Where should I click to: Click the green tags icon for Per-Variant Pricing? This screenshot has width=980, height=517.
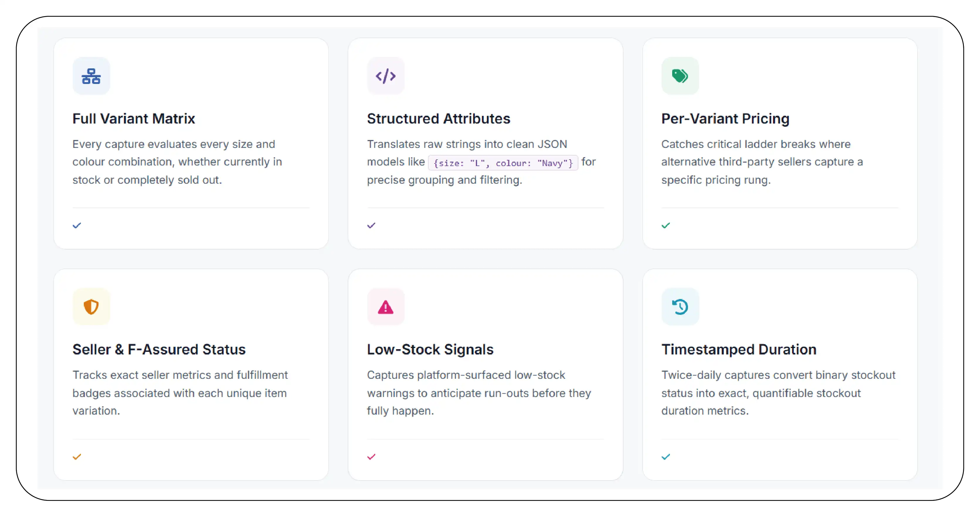[x=680, y=76]
